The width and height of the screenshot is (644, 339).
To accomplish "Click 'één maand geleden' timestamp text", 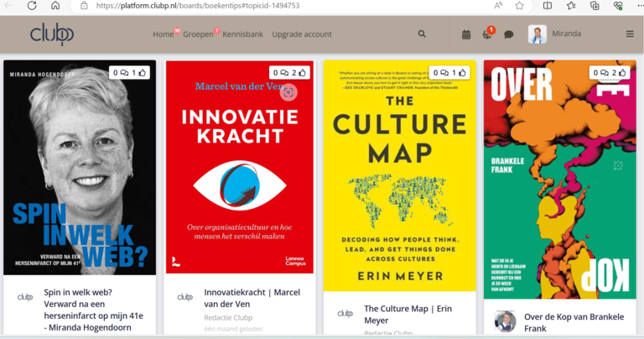I will coord(233,329).
